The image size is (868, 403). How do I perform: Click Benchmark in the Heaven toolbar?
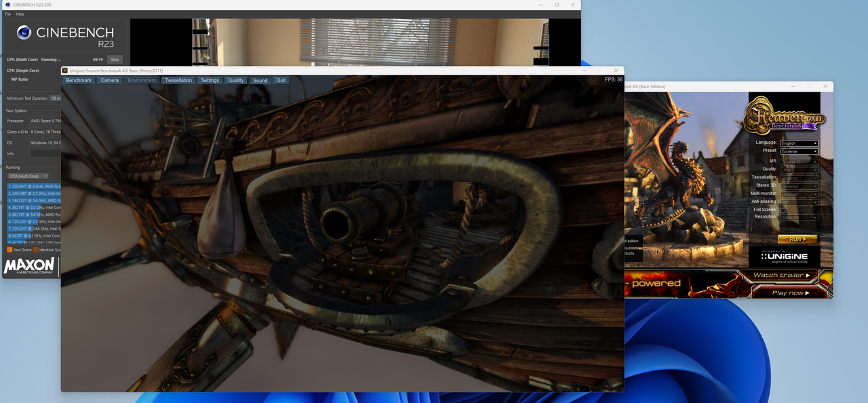coord(79,80)
